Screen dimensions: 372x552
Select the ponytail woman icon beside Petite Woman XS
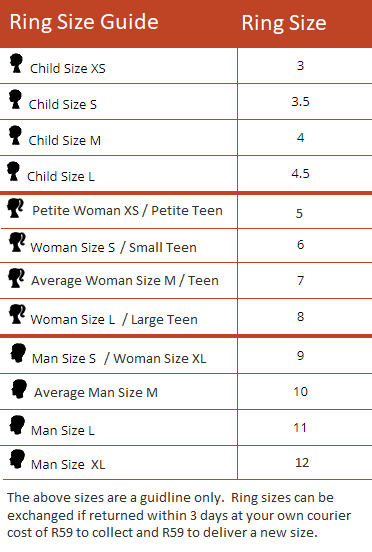click(15, 208)
